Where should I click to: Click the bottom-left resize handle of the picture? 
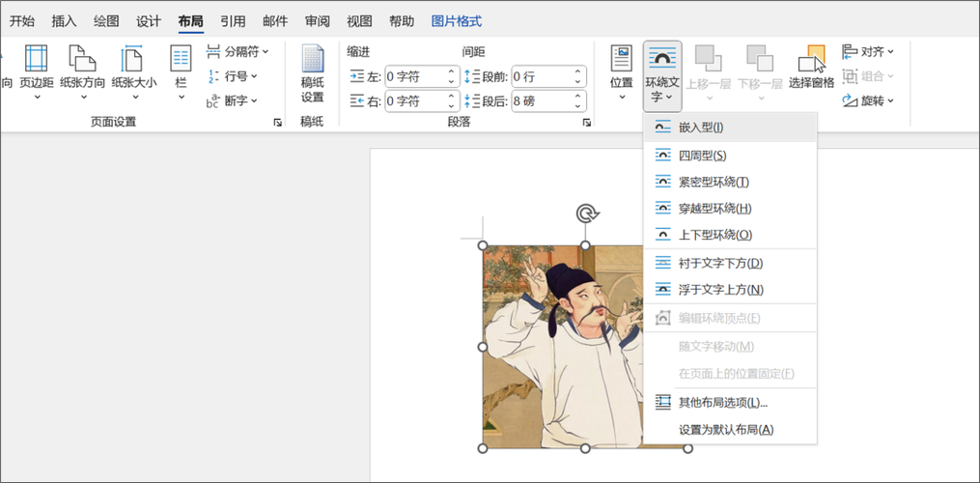[x=483, y=448]
